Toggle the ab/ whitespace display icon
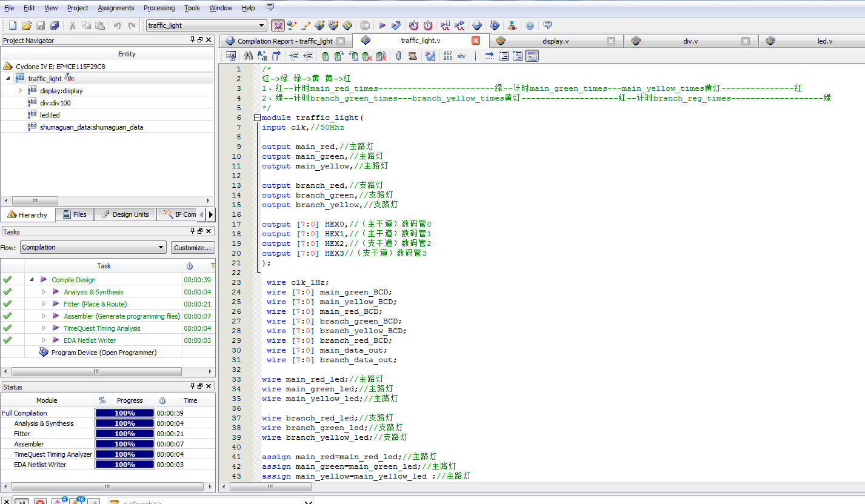 point(462,56)
